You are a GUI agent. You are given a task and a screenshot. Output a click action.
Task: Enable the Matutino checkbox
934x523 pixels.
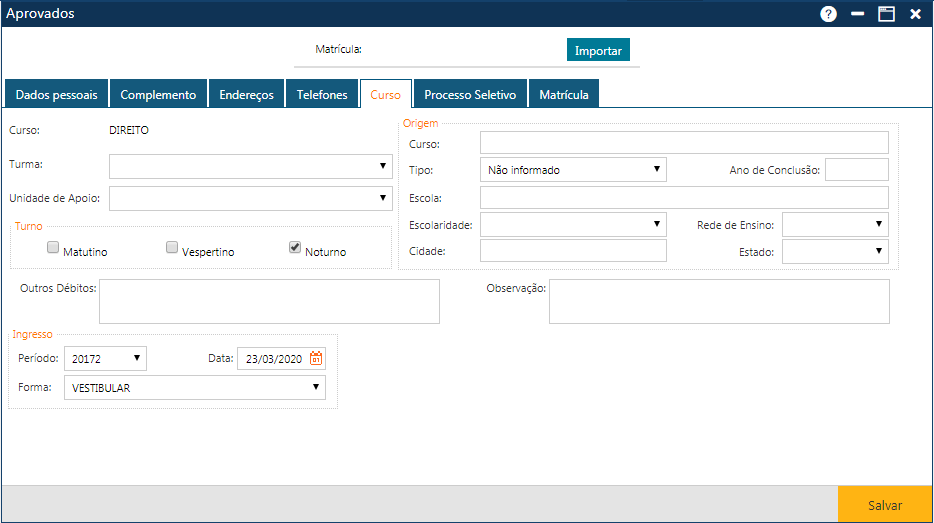(x=54, y=247)
